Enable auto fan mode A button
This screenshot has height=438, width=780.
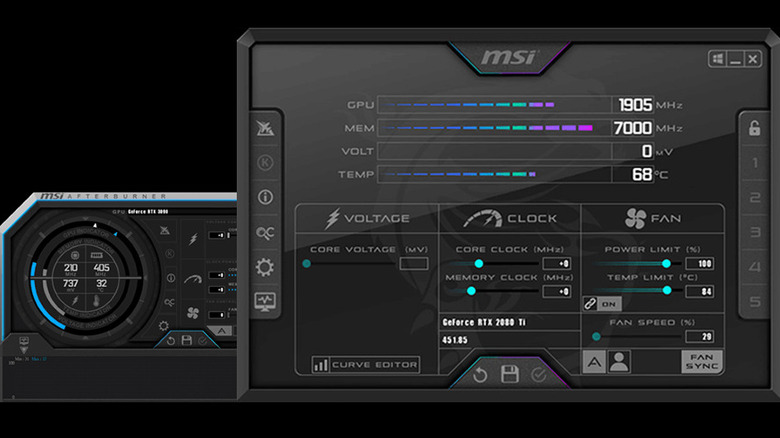tap(594, 362)
